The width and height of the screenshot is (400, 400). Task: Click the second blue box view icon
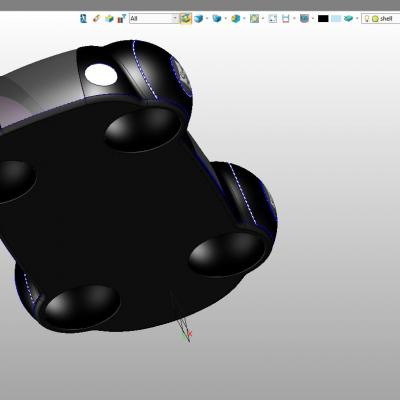(x=217, y=18)
